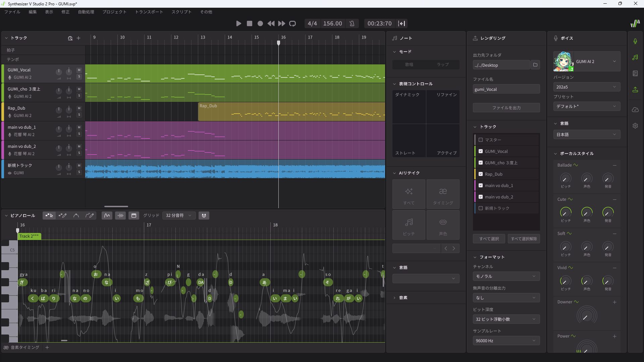The image size is (644, 362).
Task: Enable the magnet snapping icon
Action: click(204, 216)
